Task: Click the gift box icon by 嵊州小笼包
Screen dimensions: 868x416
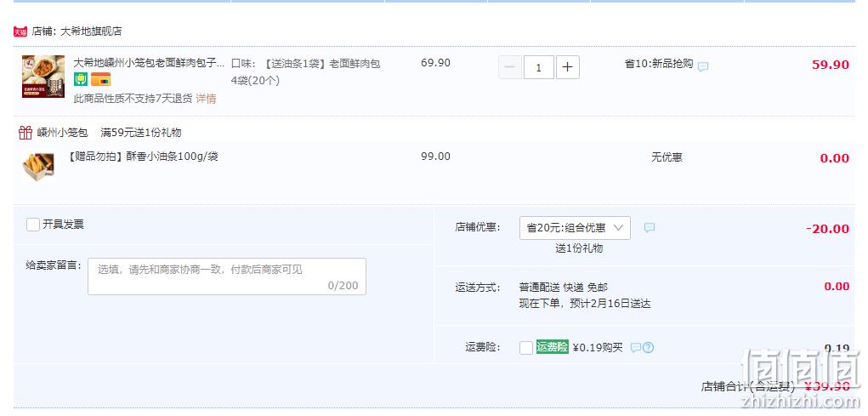Action: [26, 133]
